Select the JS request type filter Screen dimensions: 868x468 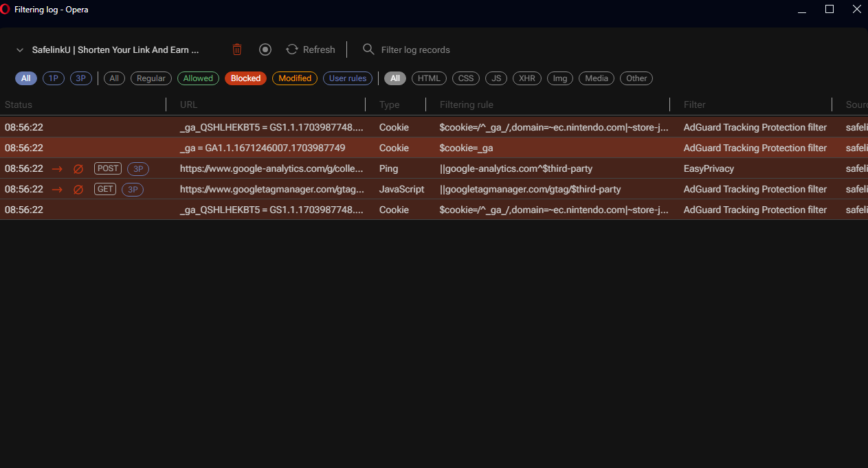(496, 78)
